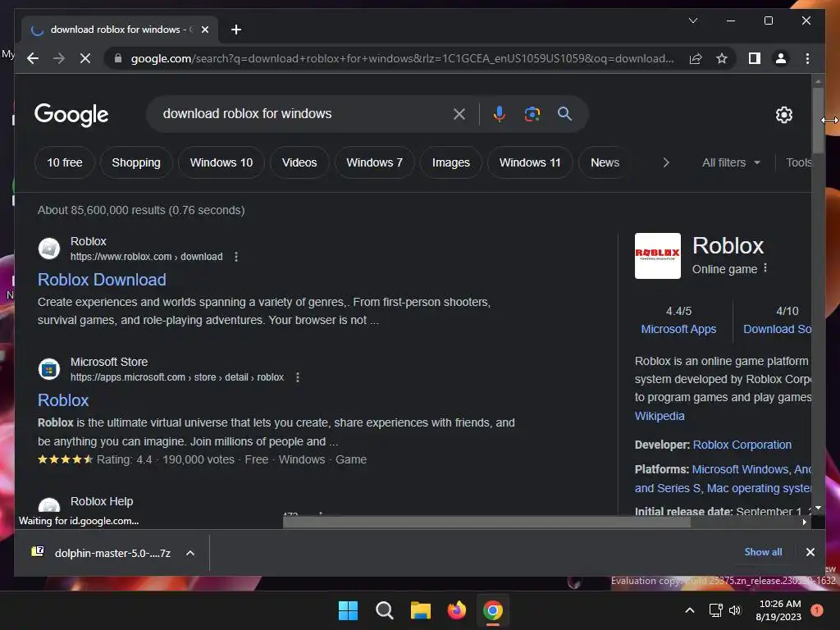Open File Explorer from taskbar

[x=421, y=610]
